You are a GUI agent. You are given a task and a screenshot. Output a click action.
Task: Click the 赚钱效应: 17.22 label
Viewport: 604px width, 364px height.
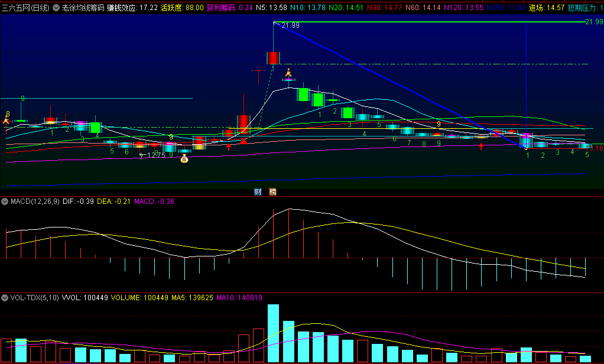tap(132, 8)
